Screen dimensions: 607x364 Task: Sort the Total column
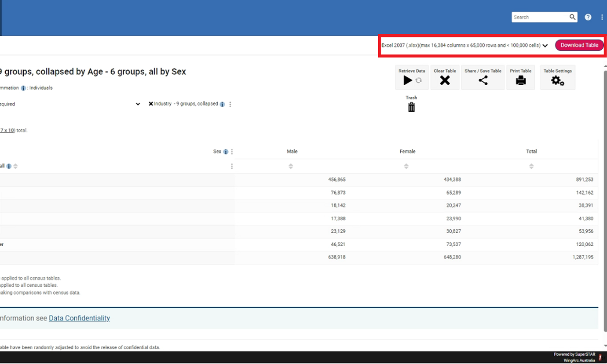click(531, 166)
